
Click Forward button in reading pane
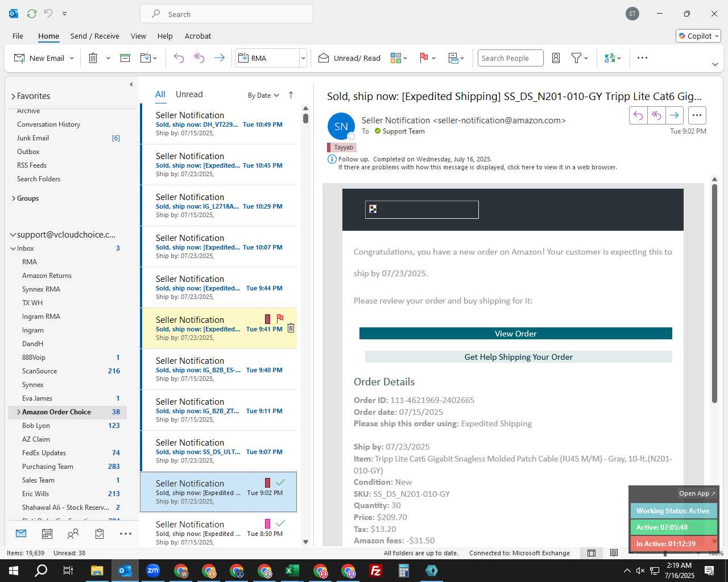pyautogui.click(x=675, y=115)
